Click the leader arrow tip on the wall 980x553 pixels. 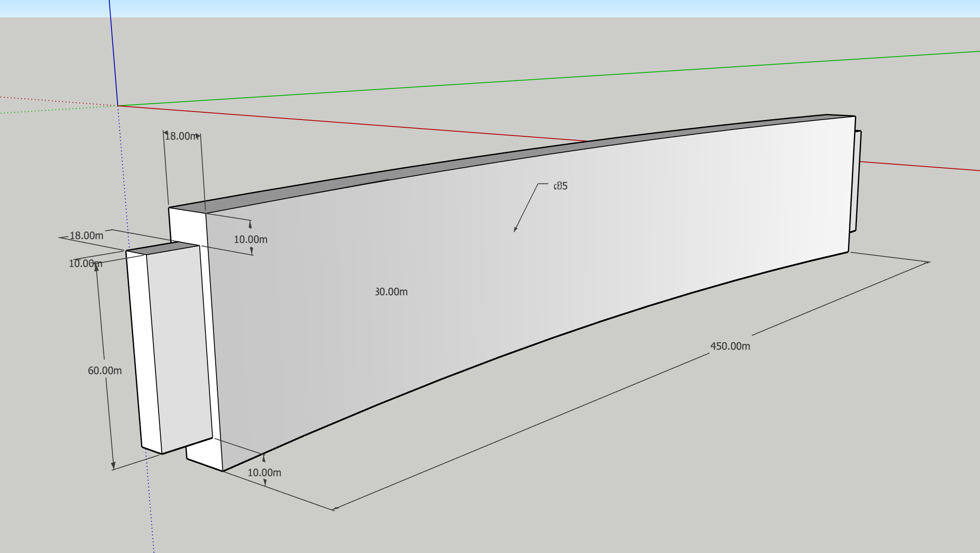[515, 231]
